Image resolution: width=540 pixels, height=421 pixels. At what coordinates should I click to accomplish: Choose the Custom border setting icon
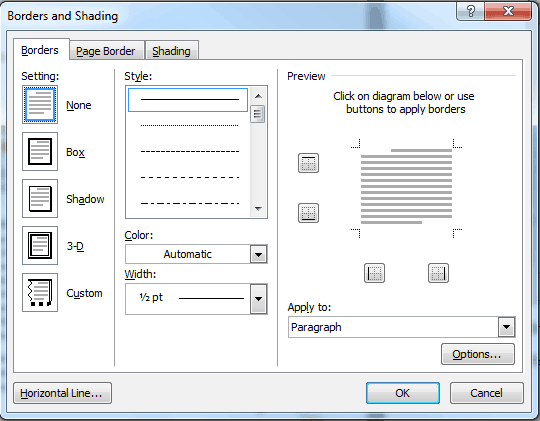coord(40,292)
